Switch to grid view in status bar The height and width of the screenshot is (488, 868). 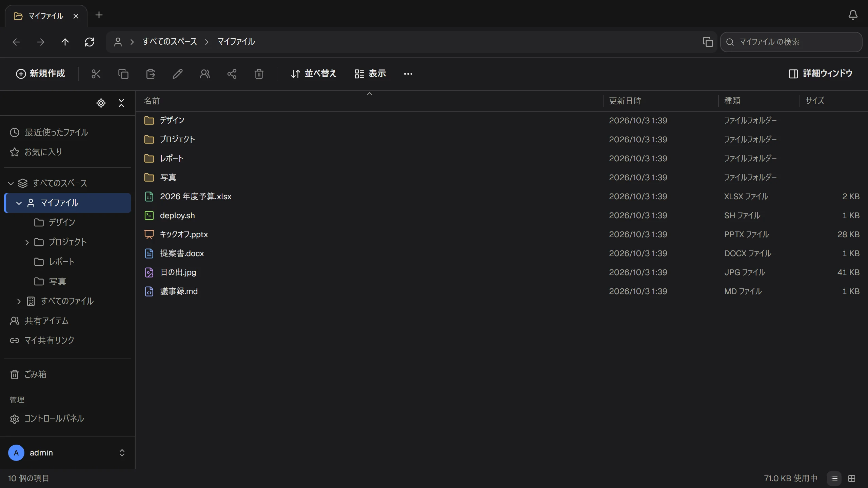(852, 479)
